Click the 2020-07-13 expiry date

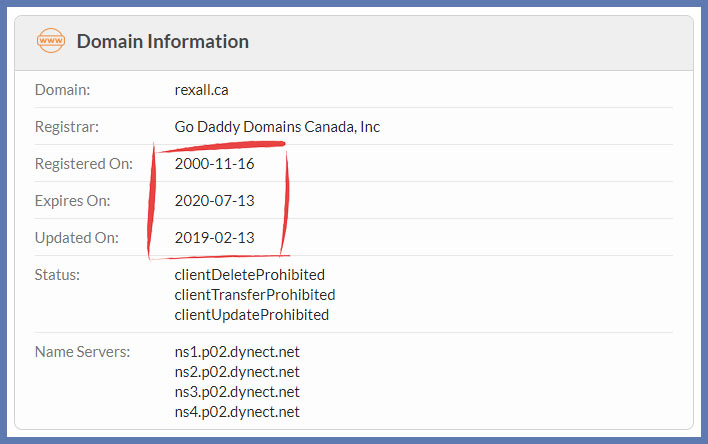click(x=214, y=201)
